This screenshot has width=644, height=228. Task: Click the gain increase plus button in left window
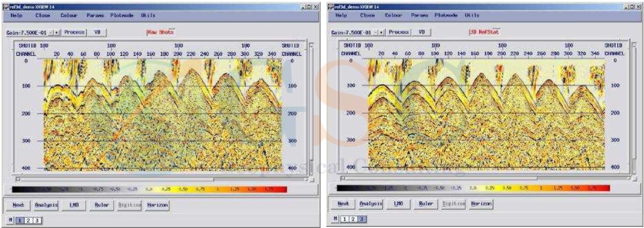(x=56, y=32)
